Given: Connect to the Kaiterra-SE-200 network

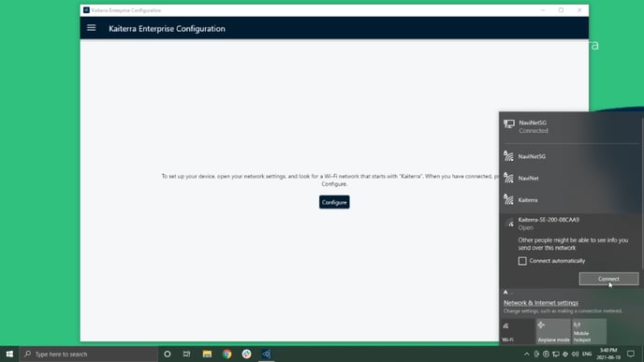Looking at the screenshot, I should [x=608, y=279].
